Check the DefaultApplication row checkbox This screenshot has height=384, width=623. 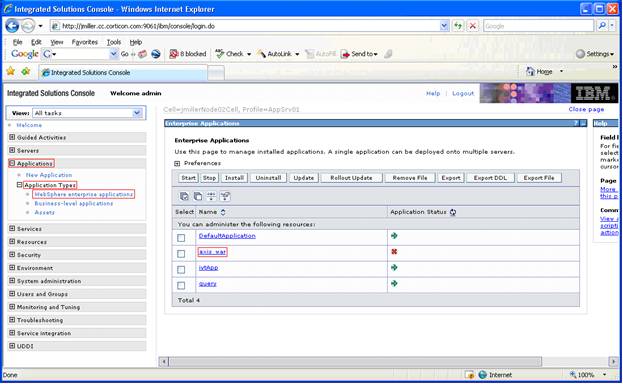coord(181,238)
